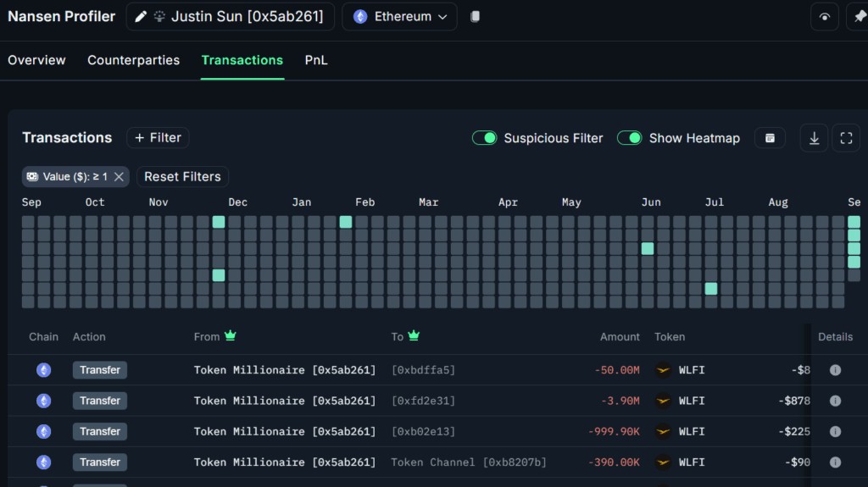Screen dimensions: 868x487
Task: Open Token Millionaire sender in -50.00M row
Action: (x=285, y=369)
